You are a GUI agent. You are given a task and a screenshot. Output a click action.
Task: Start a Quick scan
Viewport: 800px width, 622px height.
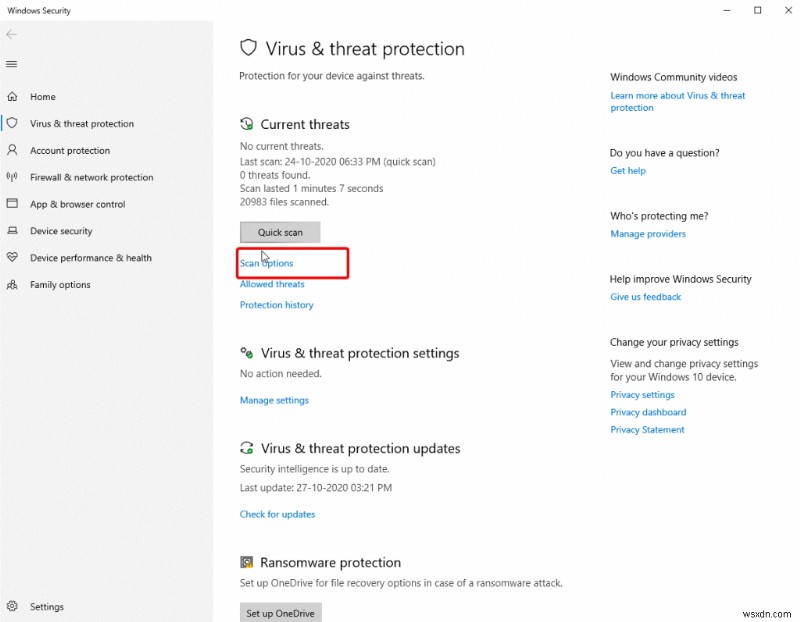[x=280, y=232]
